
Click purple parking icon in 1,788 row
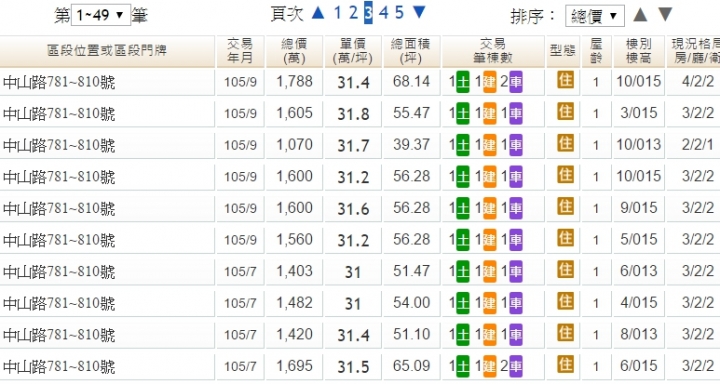[516, 82]
